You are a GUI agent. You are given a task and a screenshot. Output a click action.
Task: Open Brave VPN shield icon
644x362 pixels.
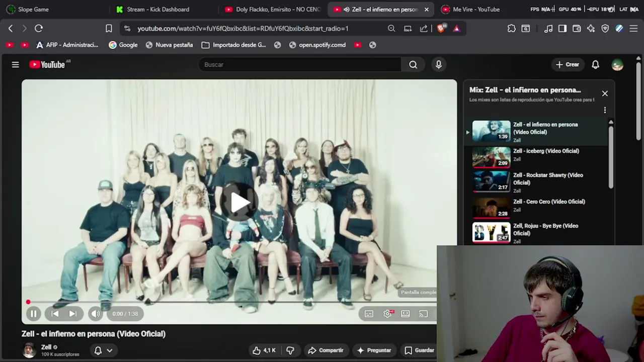pos(605,29)
